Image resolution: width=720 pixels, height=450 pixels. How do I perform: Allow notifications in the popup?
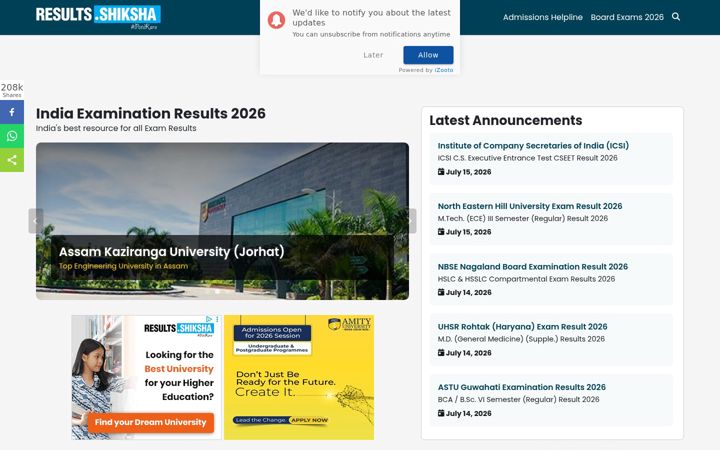click(428, 55)
